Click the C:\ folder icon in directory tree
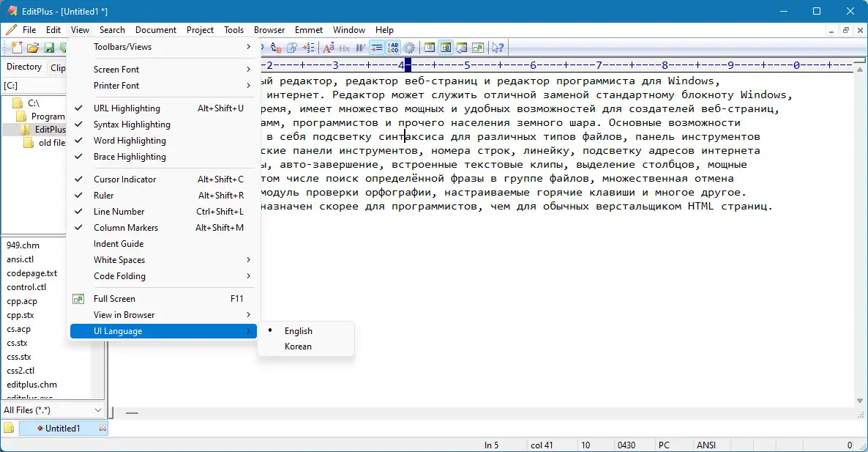Viewport: 868px width, 452px height. (18, 103)
